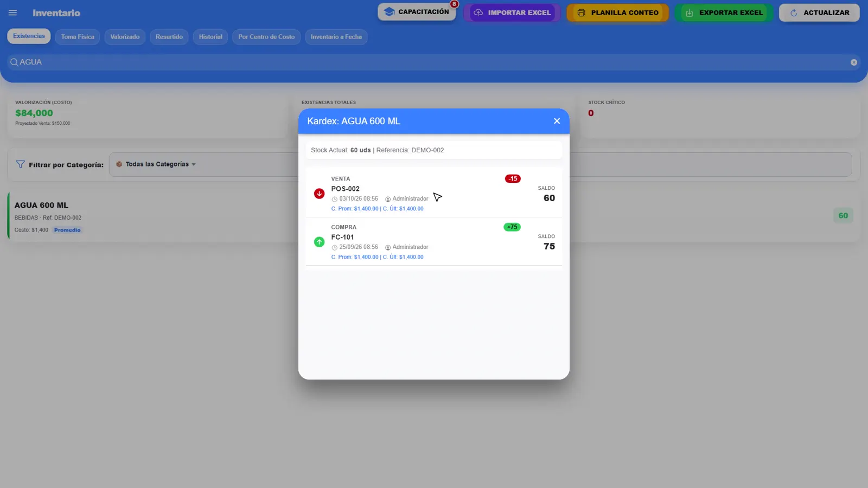Click the Capacitación button
This screenshot has height=488, width=868.
pyautogui.click(x=417, y=12)
